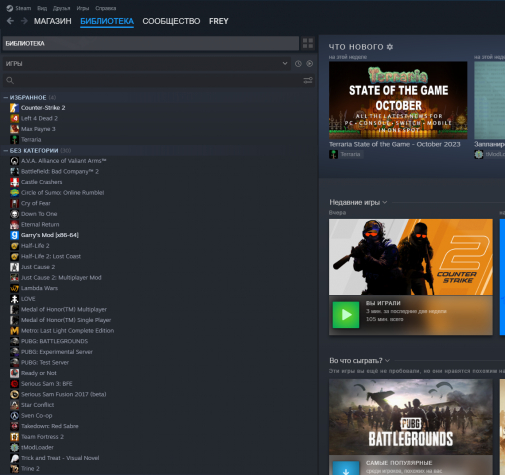Go to the Магазин tab
The width and height of the screenshot is (505, 475).
pos(53,21)
